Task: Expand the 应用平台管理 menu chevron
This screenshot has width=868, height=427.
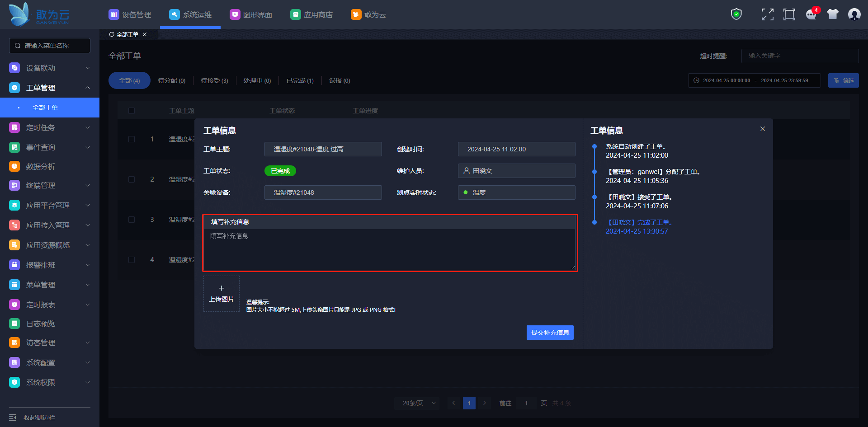Action: 88,205
